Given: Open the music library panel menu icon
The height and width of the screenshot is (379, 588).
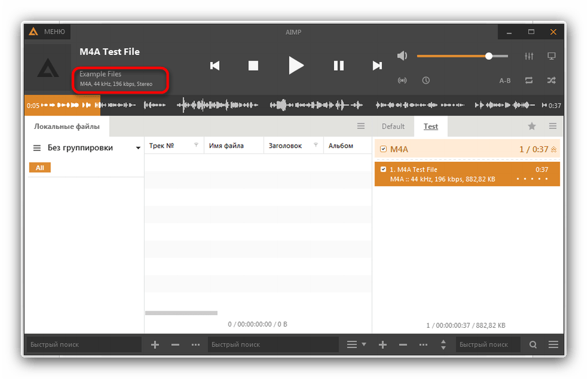Looking at the screenshot, I should (x=361, y=126).
